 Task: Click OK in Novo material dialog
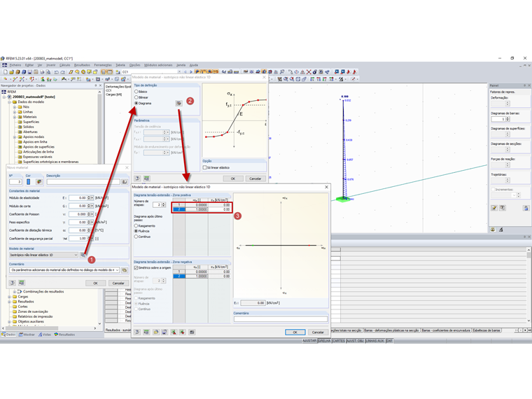pyautogui.click(x=95, y=283)
